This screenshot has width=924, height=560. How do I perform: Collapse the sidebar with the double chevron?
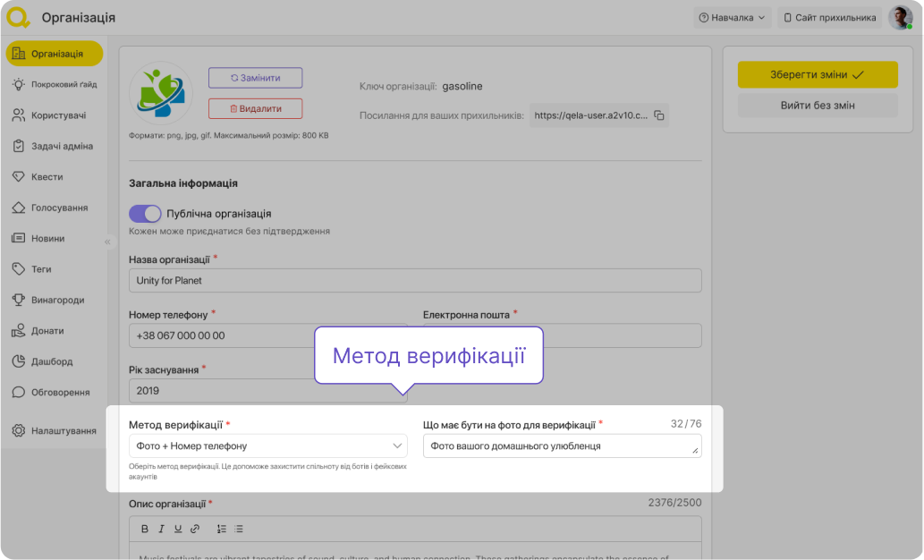point(108,242)
